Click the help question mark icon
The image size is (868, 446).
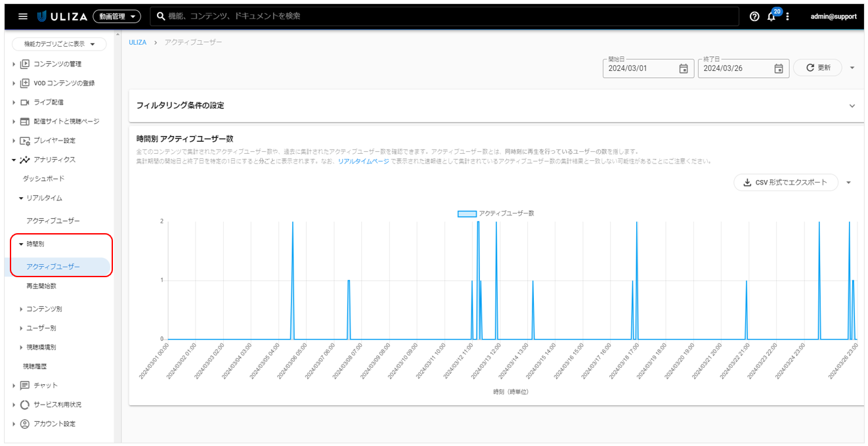(754, 16)
